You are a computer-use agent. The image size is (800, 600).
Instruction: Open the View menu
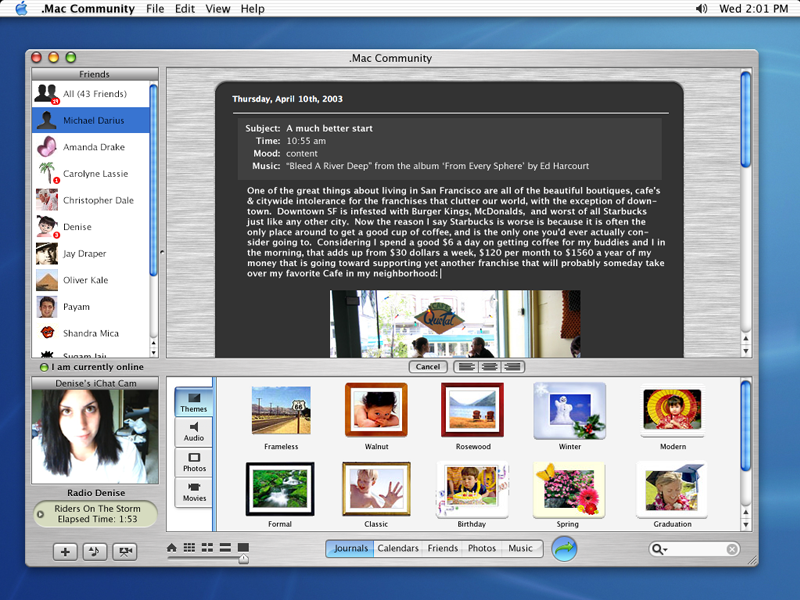pyautogui.click(x=218, y=9)
